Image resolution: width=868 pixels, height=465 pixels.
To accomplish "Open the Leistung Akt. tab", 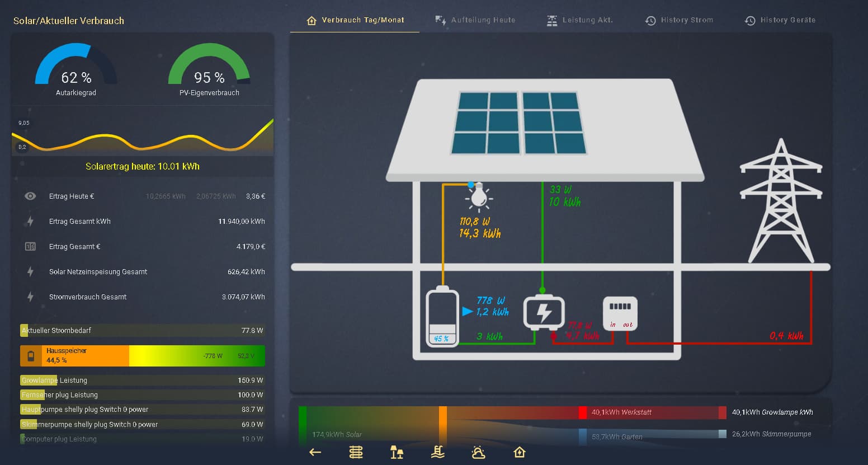I will click(580, 20).
